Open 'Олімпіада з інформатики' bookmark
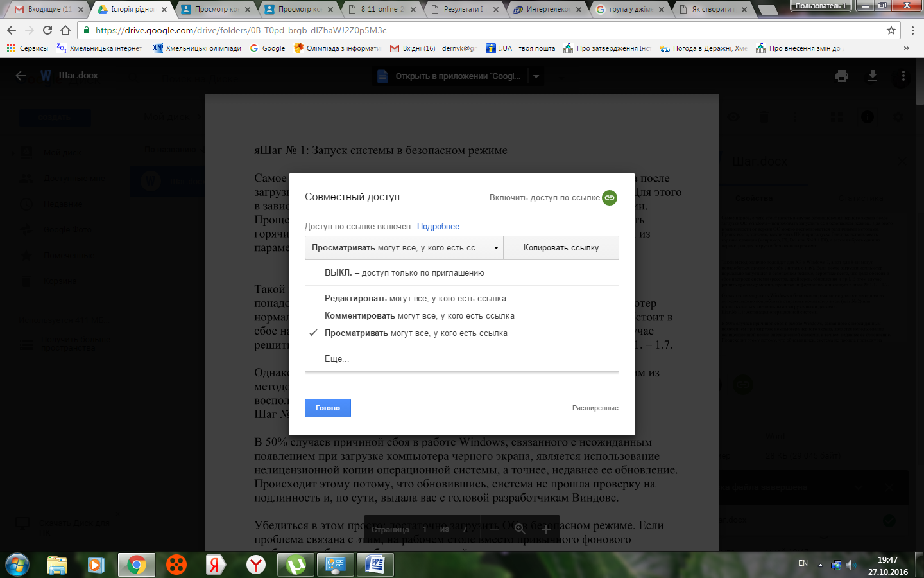This screenshot has height=578, width=924. [337, 48]
